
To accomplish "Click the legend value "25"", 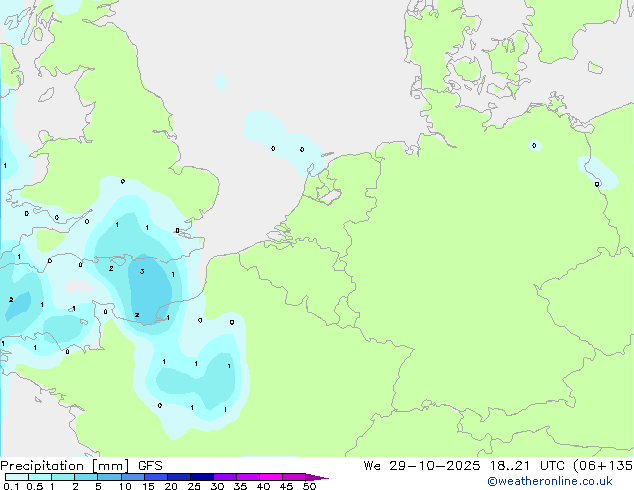I will 194,486.
